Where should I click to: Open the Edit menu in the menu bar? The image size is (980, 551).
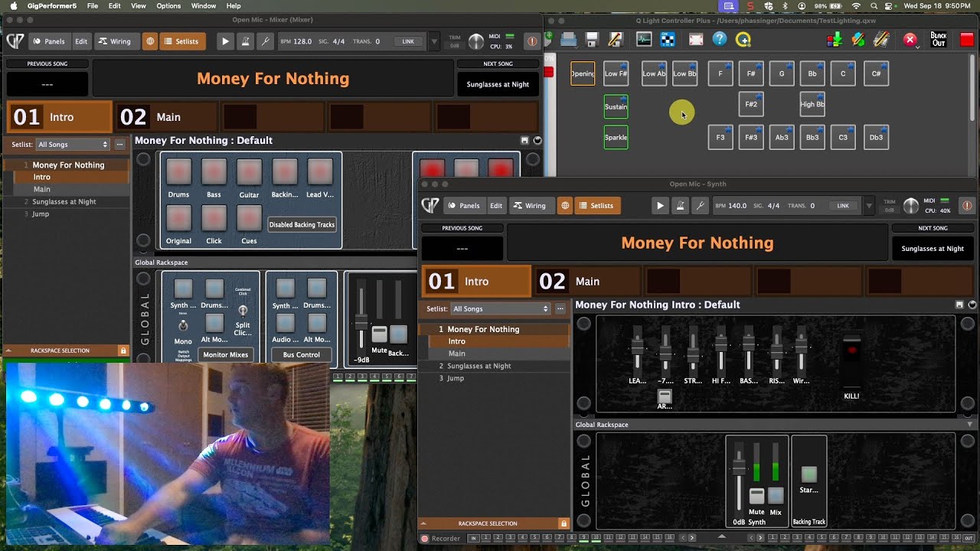[x=114, y=6]
